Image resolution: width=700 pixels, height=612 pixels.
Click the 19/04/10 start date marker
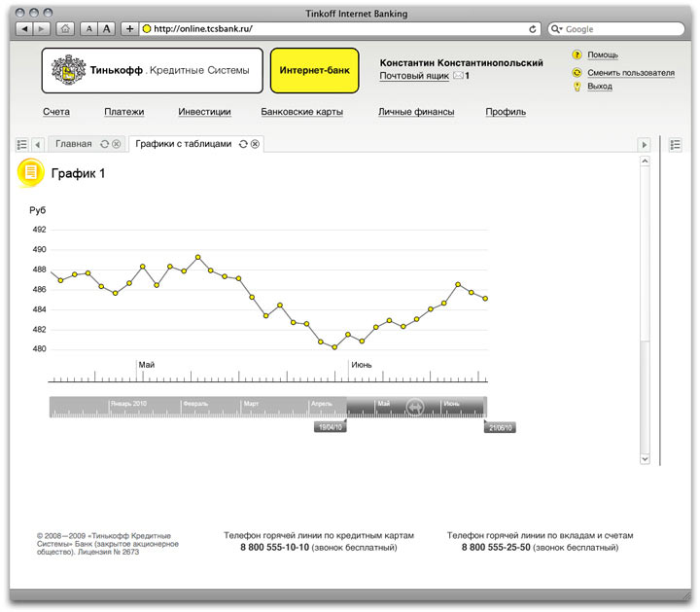(330, 427)
